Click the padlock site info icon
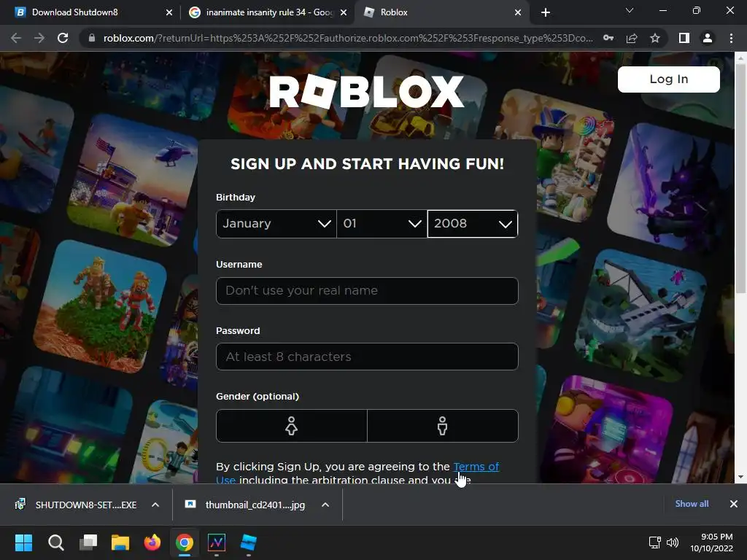This screenshot has width=747, height=560. point(92,38)
